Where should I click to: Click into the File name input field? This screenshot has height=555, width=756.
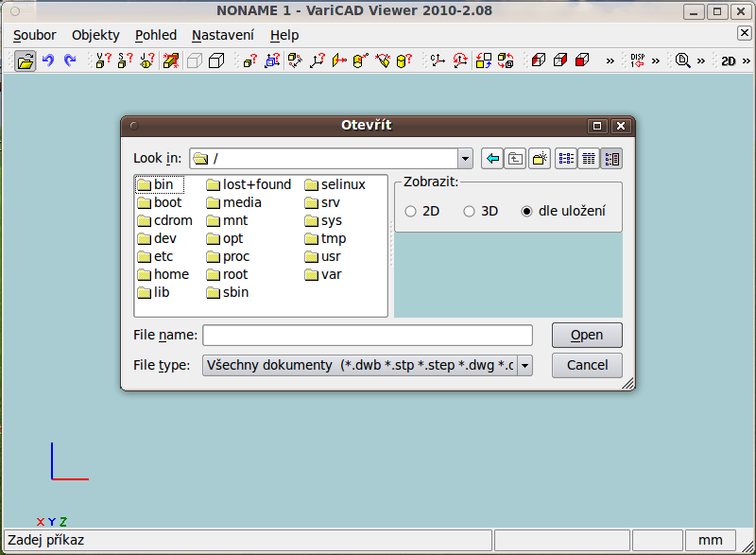[368, 335]
